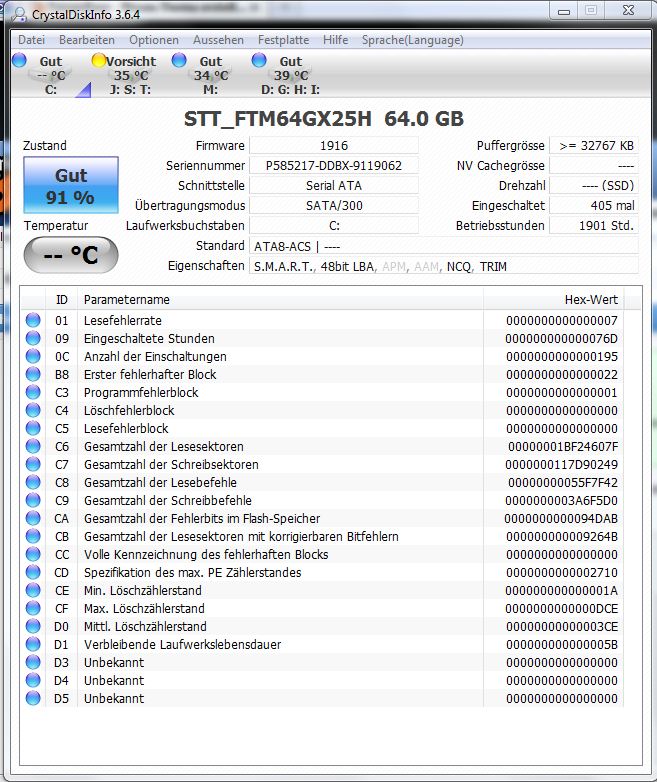Select the D: G: H: I: drive orb
Screen dimensions: 657x782
259,60
